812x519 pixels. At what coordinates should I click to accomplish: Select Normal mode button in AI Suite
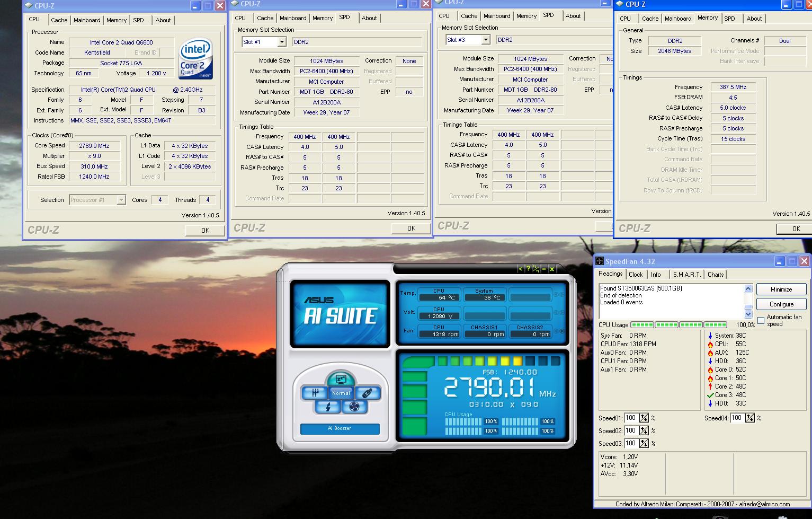341,393
